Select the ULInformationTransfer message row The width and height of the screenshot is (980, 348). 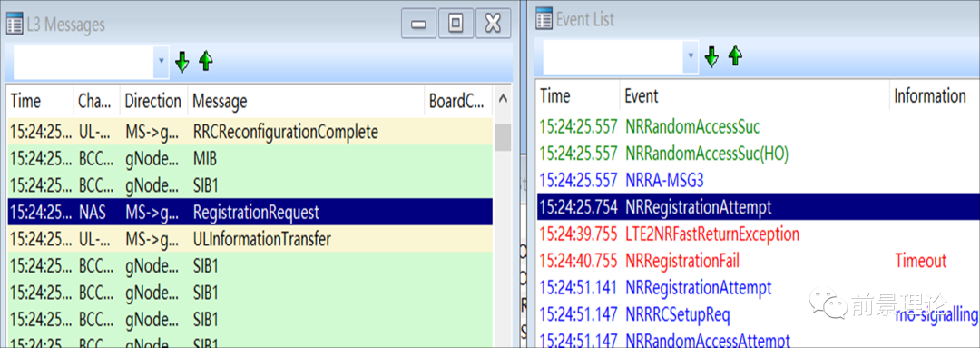(x=250, y=239)
